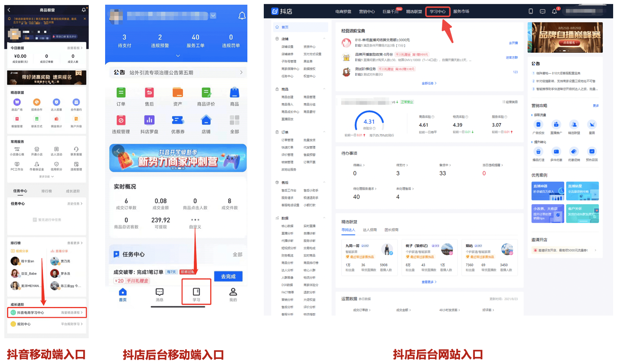The width and height of the screenshot is (619, 364).
Task: Collapse the 数据 sidebar section
Action: tap(324, 218)
